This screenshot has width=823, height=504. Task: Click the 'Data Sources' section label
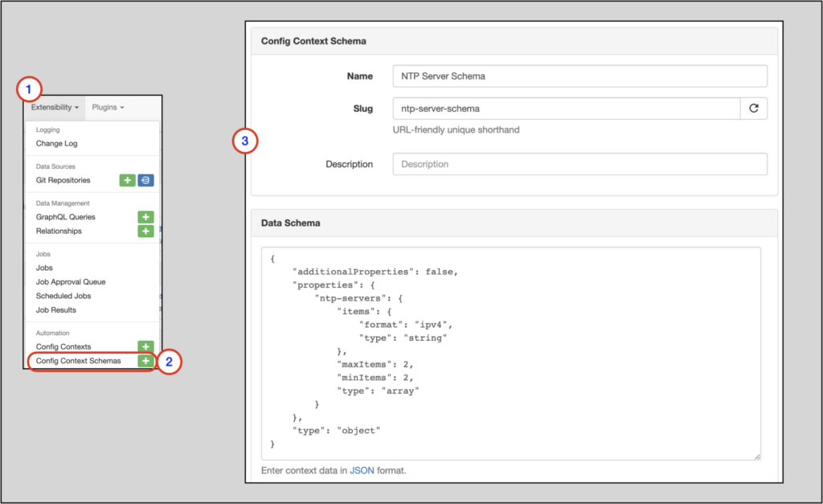pos(55,166)
